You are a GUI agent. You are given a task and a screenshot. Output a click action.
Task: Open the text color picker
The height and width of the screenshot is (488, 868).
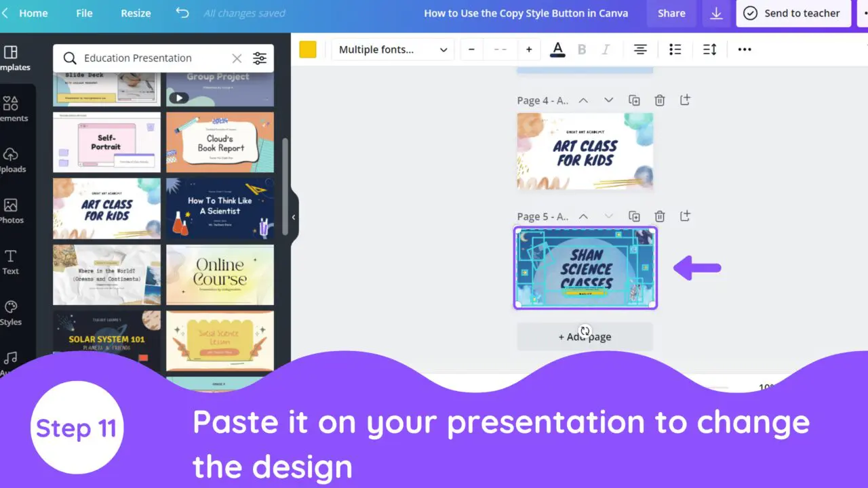pyautogui.click(x=557, y=49)
